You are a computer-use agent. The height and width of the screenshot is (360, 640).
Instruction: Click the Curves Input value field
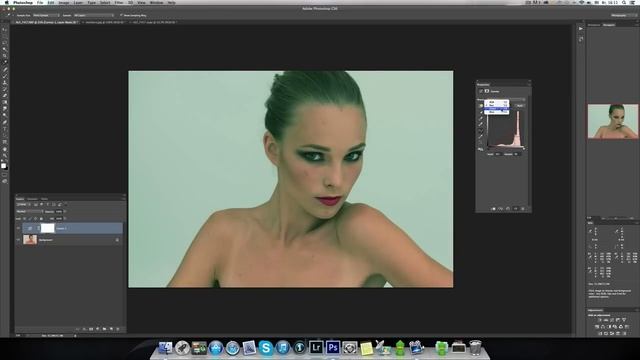pos(498,154)
